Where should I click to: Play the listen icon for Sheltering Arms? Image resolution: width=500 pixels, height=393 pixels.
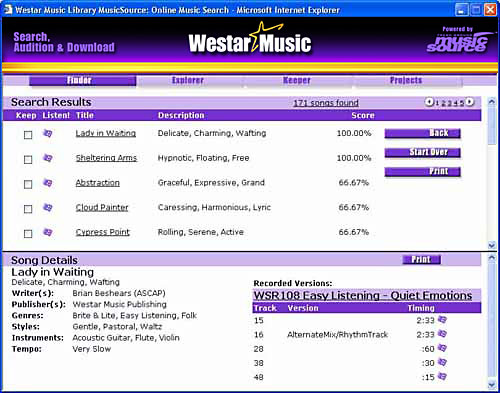48,158
